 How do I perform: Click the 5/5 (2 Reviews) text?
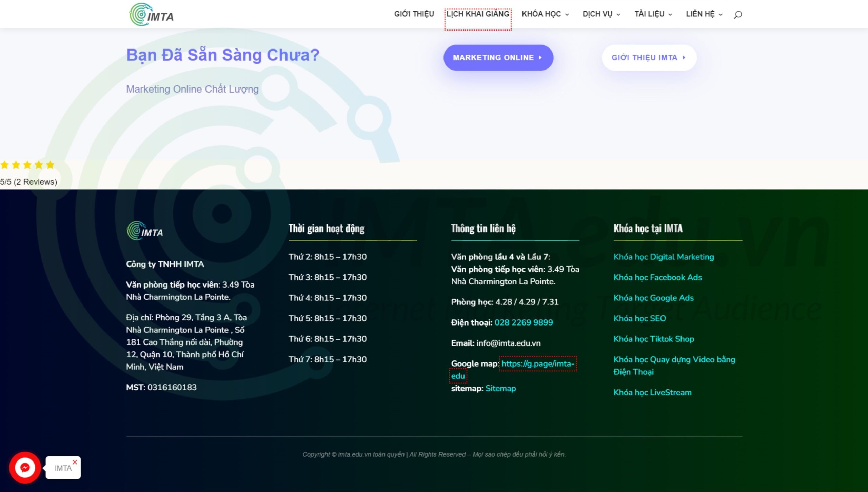click(28, 182)
